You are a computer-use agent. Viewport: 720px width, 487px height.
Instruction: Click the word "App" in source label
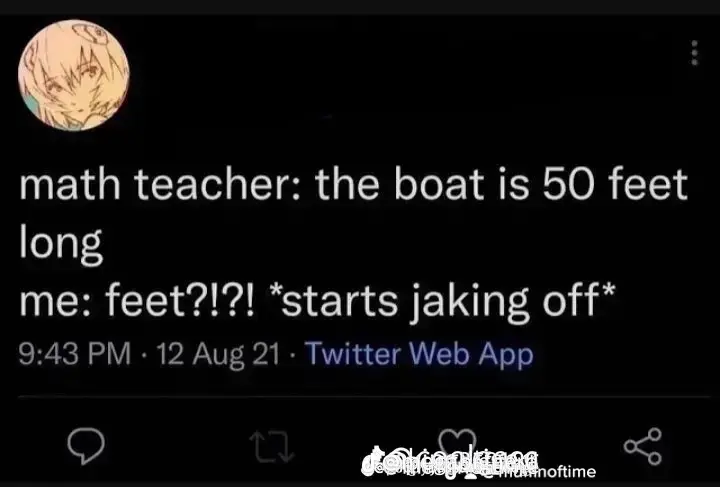(506, 355)
